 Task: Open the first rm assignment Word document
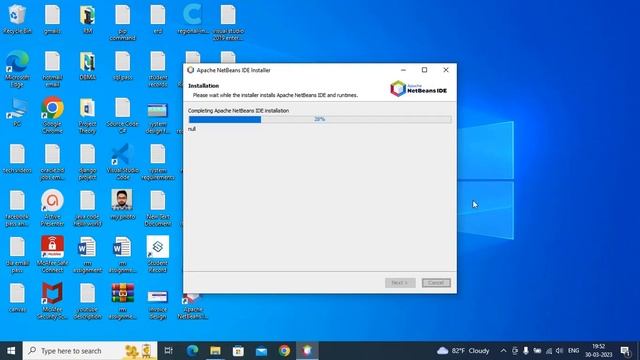(87, 254)
